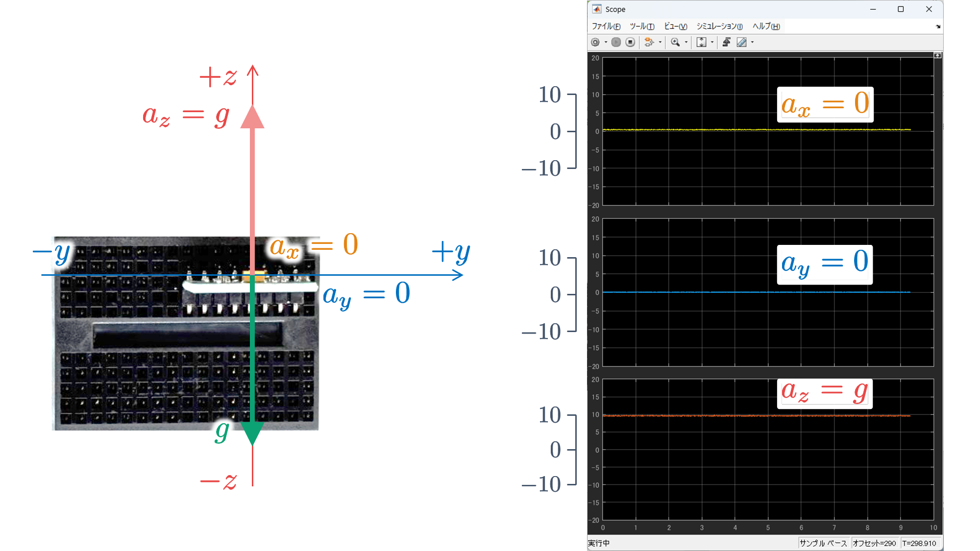Select the zoom magnifier tool
Screen dimensions: 980x551
675,43
